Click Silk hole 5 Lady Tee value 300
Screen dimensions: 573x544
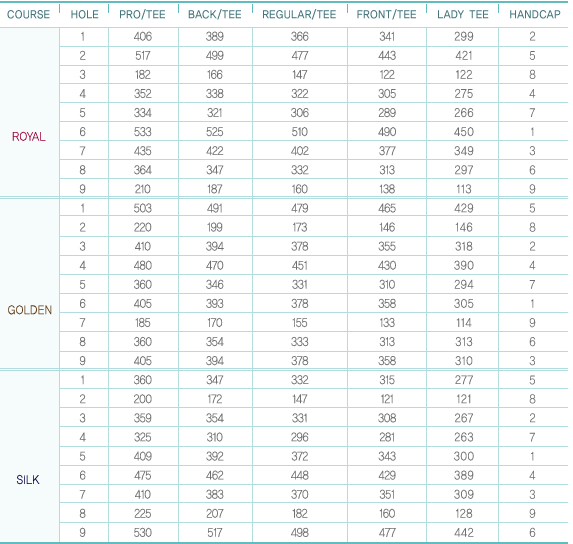pos(464,456)
